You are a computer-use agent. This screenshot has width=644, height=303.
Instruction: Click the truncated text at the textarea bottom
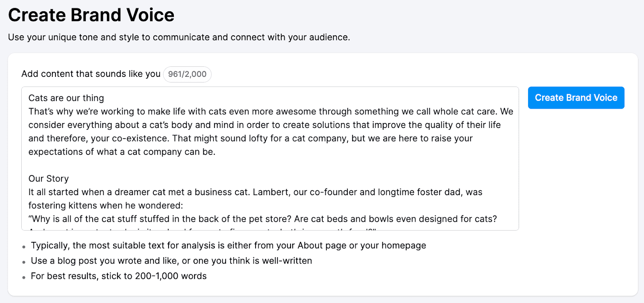click(x=201, y=229)
